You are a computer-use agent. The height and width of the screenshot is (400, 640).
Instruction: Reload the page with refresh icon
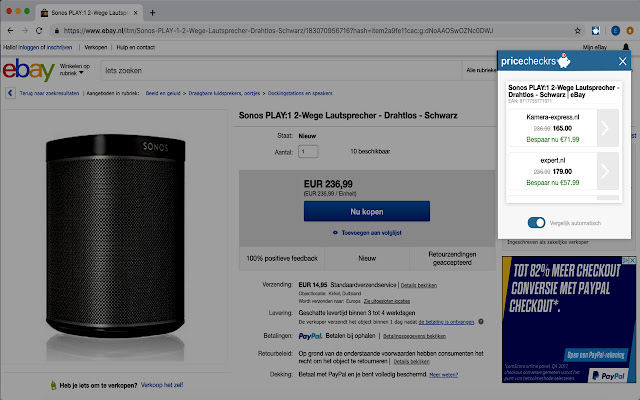pyautogui.click(x=39, y=31)
